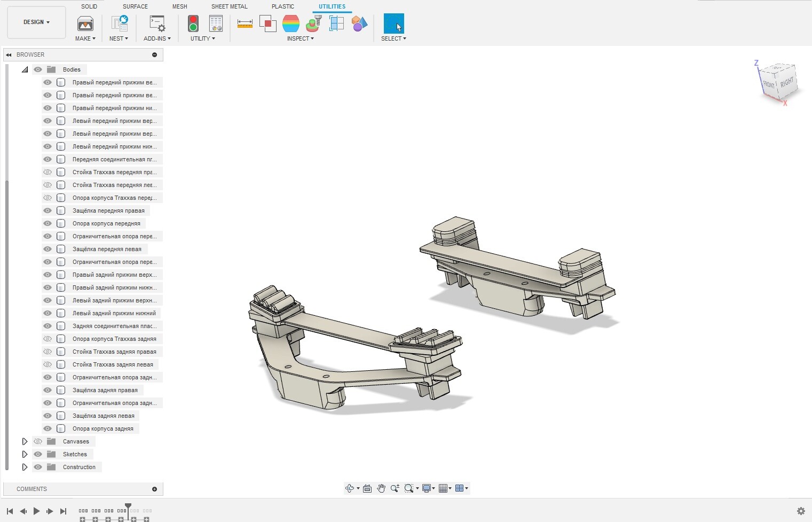Image resolution: width=812 pixels, height=522 pixels.
Task: Show hidden body Стойка Traxxas задняя правая
Action: coord(48,352)
